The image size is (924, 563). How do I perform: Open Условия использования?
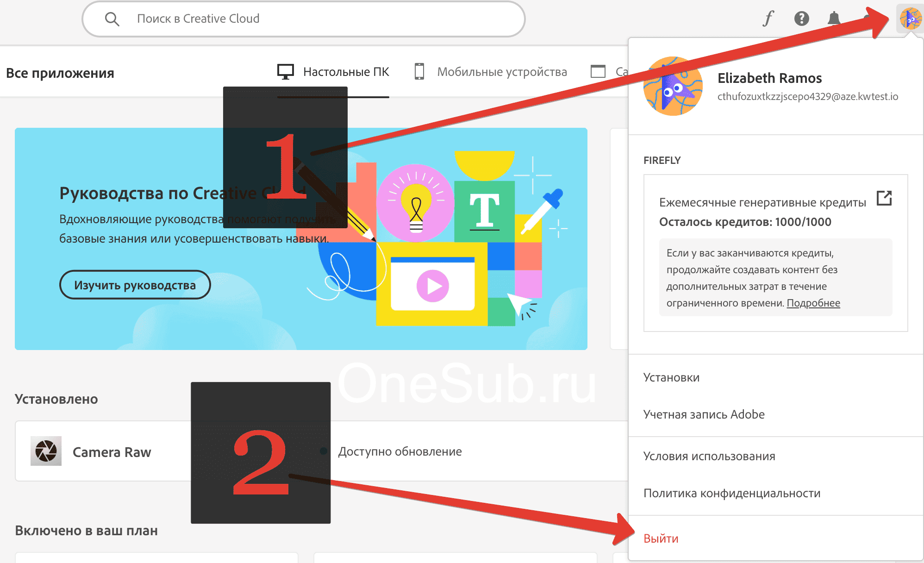coord(708,456)
